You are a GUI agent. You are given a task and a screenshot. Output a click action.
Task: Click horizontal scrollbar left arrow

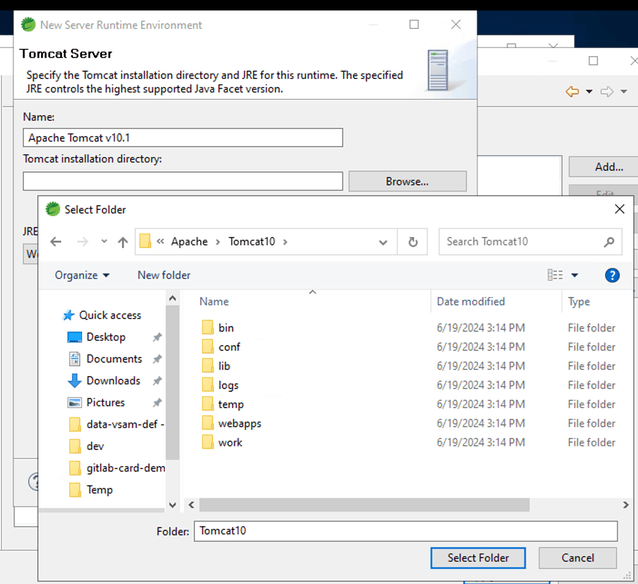[x=191, y=505]
